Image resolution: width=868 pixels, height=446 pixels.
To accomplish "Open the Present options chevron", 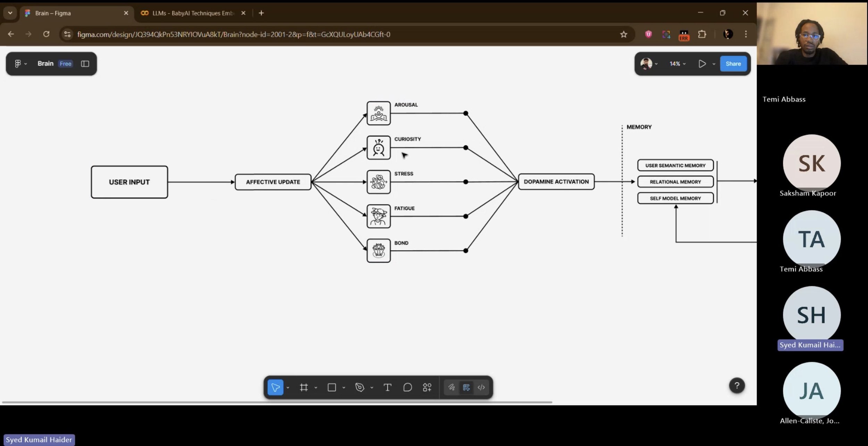I will click(x=714, y=64).
